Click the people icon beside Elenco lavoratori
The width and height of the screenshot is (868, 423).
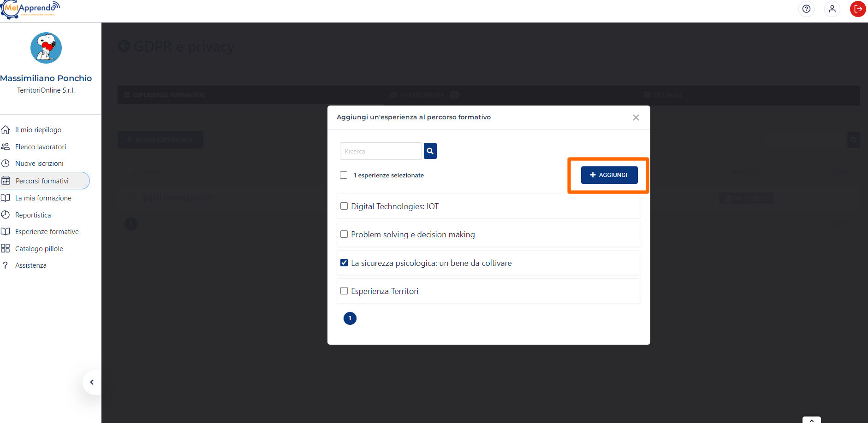(x=6, y=147)
